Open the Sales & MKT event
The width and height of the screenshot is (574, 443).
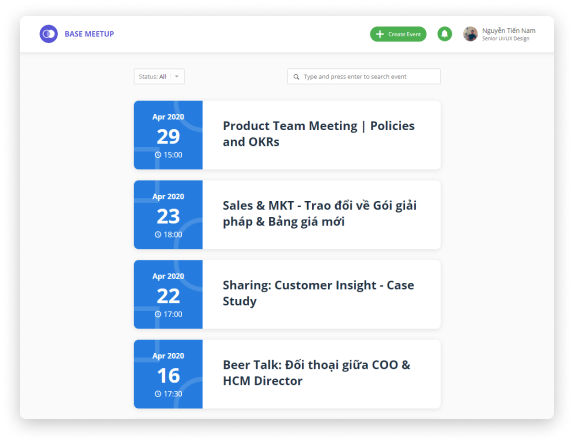click(x=287, y=215)
